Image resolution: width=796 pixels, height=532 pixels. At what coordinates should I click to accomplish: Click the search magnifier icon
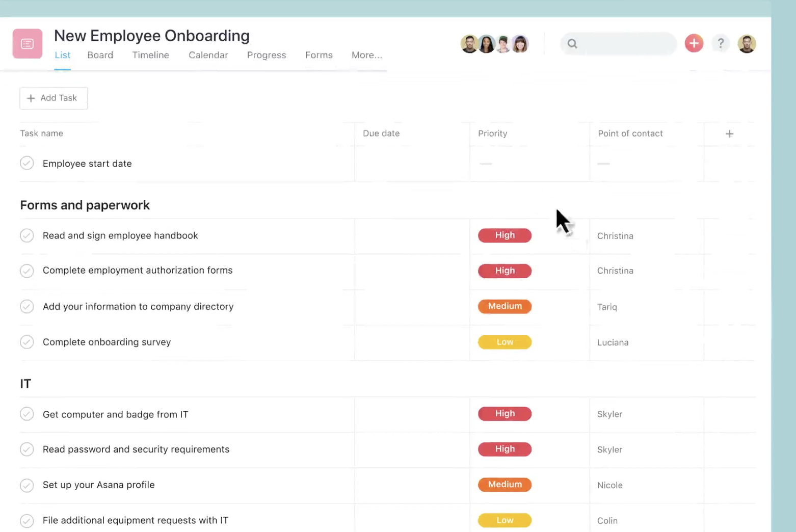coord(572,44)
